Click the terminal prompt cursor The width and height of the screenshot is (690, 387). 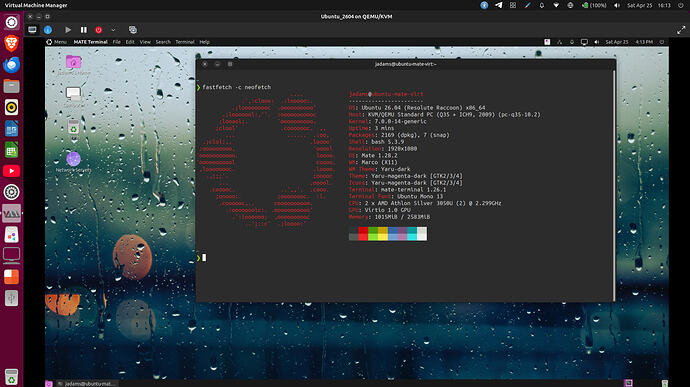204,258
